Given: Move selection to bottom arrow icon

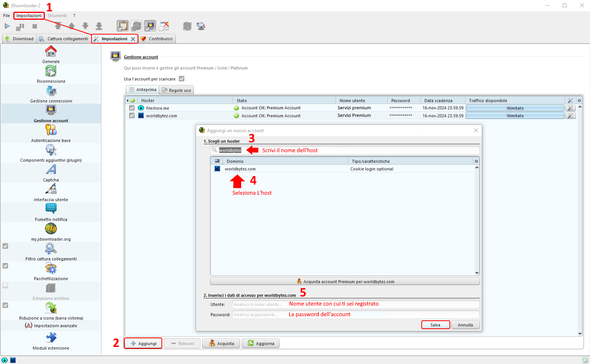Looking at the screenshot, I should pos(99,26).
